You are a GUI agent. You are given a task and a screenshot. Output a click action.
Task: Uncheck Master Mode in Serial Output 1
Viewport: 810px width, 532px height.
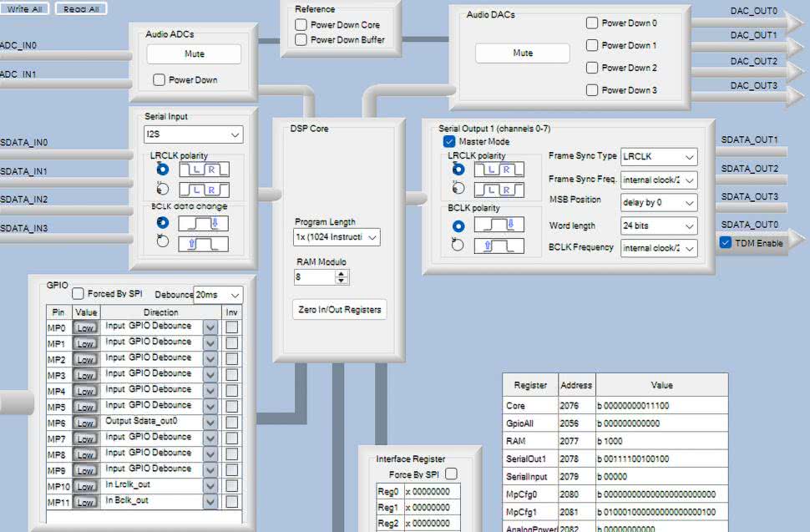click(x=449, y=142)
